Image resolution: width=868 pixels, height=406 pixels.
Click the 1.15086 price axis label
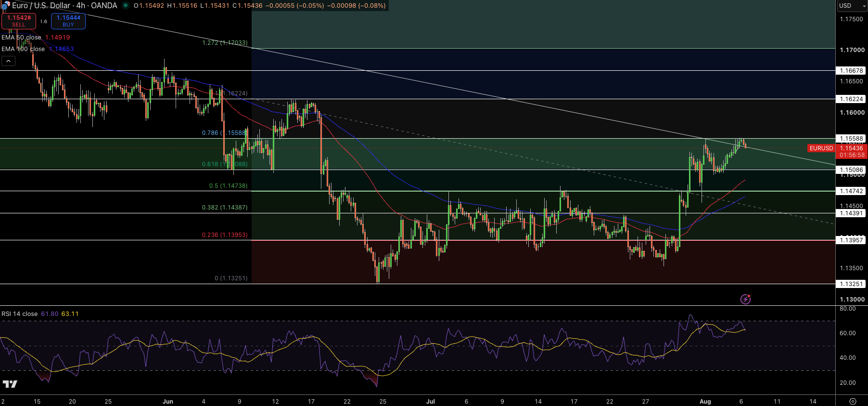point(851,170)
